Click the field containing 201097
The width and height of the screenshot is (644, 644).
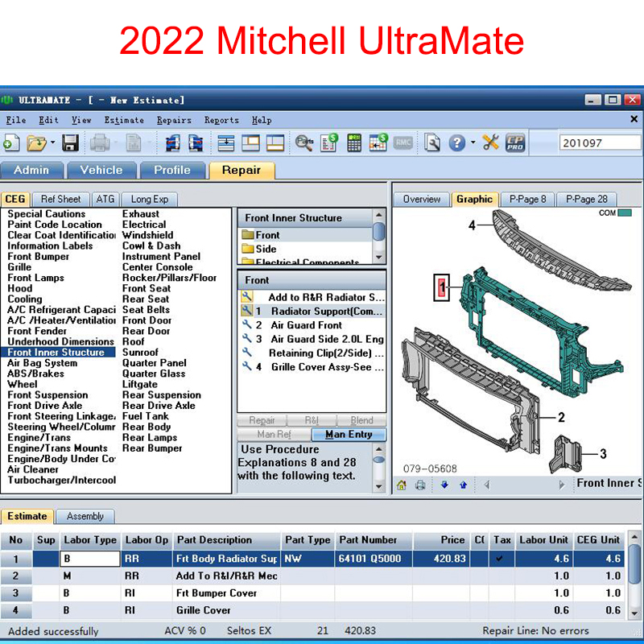(600, 143)
